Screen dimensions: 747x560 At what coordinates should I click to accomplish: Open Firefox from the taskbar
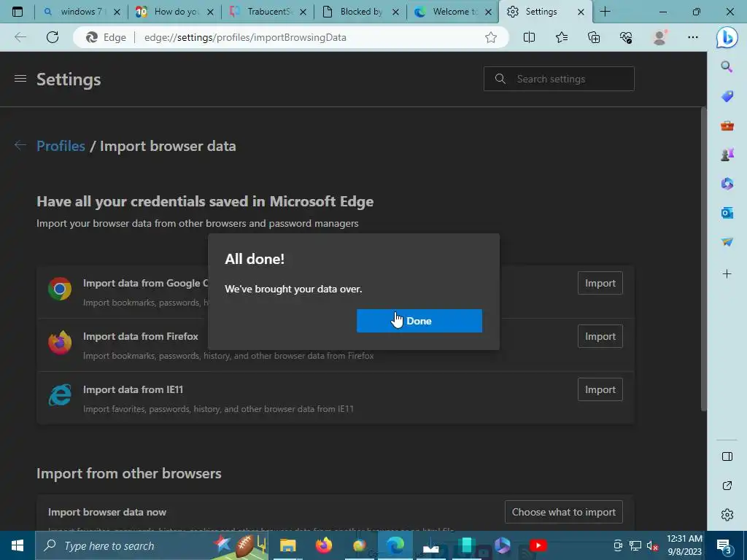[324, 545]
